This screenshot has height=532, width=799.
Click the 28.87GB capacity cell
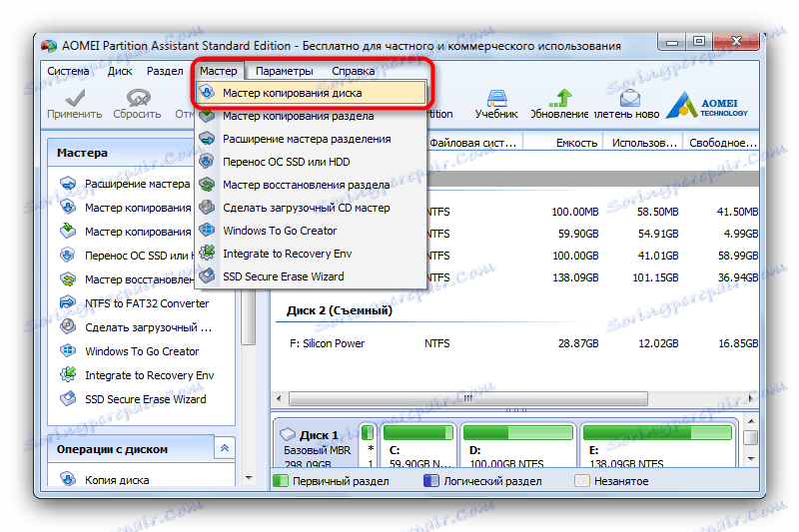click(578, 343)
